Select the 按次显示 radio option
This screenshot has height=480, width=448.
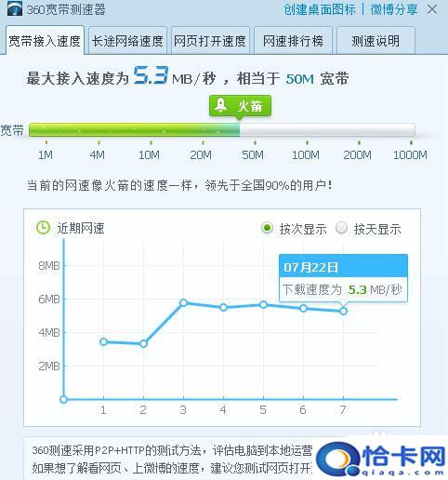click(x=267, y=228)
